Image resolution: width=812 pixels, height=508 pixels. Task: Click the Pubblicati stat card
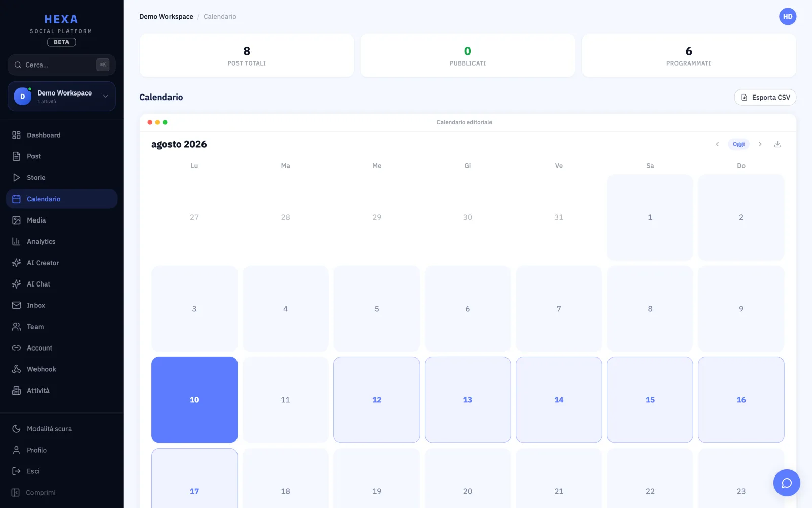pos(468,55)
